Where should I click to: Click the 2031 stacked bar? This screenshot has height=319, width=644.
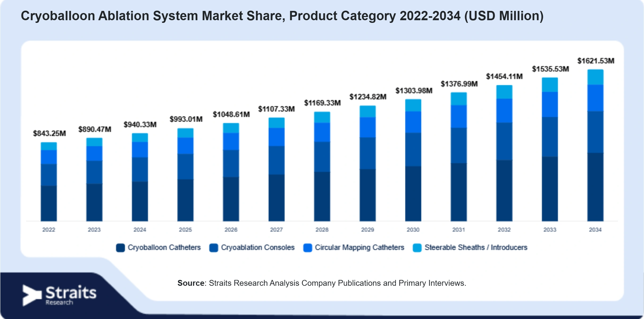[459, 157]
